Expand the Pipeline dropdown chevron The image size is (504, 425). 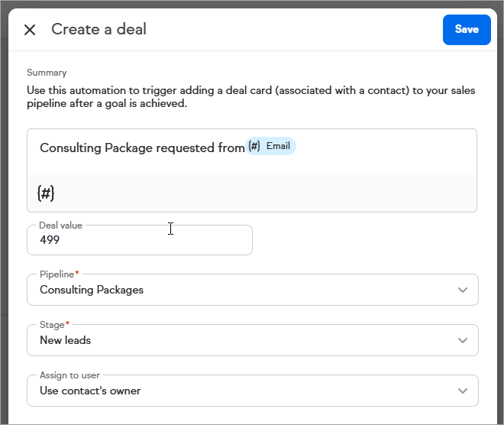point(462,290)
